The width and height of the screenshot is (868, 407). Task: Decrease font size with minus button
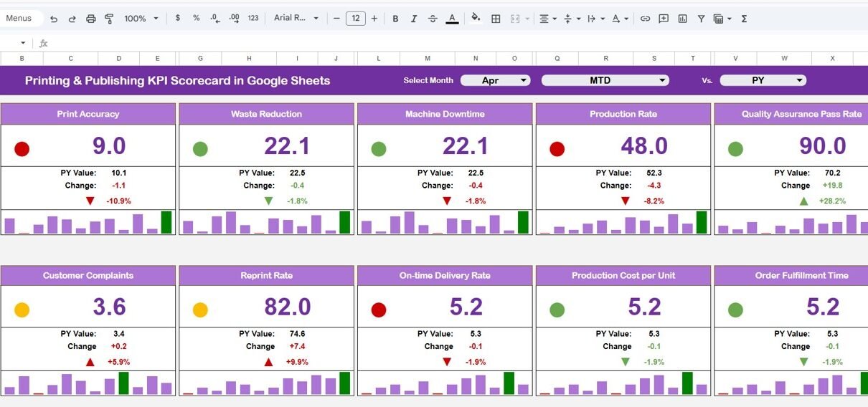pyautogui.click(x=336, y=19)
